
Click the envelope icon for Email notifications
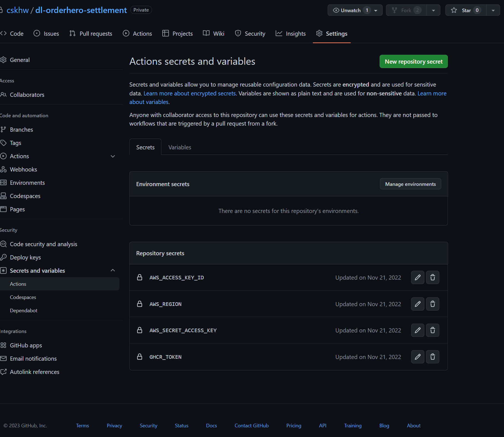pyautogui.click(x=3, y=358)
